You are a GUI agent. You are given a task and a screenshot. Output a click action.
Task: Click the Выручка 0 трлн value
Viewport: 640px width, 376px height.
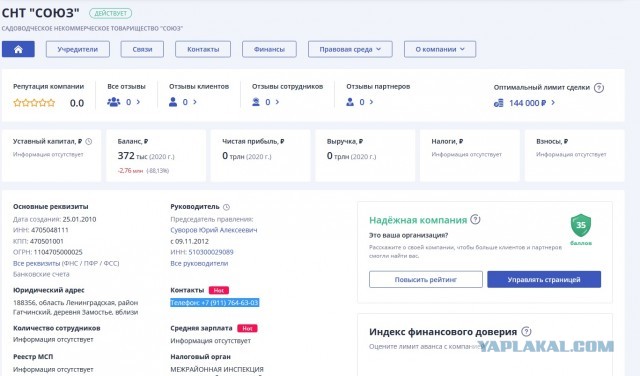338,156
